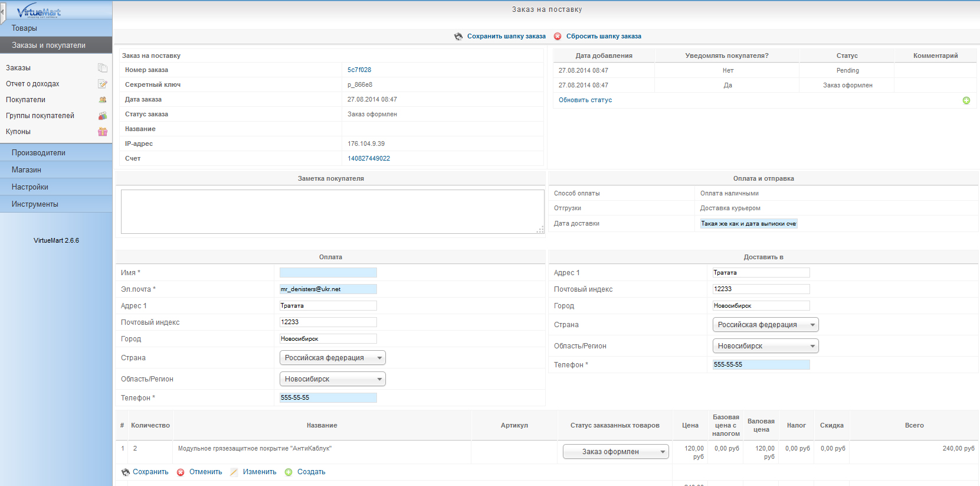This screenshot has width=980, height=486.
Task: Click the Coupons gift icon in sidebar
Action: pyautogui.click(x=103, y=132)
